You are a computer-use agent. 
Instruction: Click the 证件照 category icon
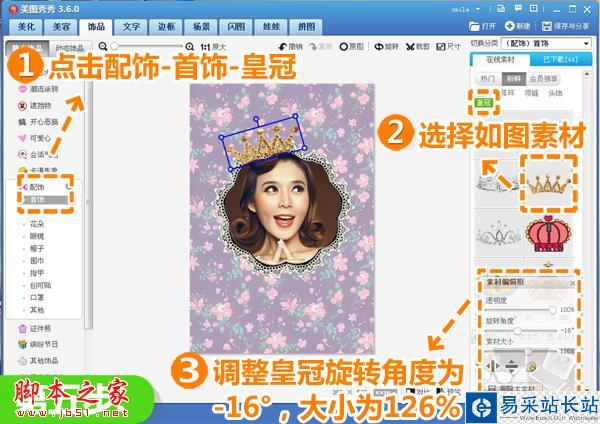[23, 328]
